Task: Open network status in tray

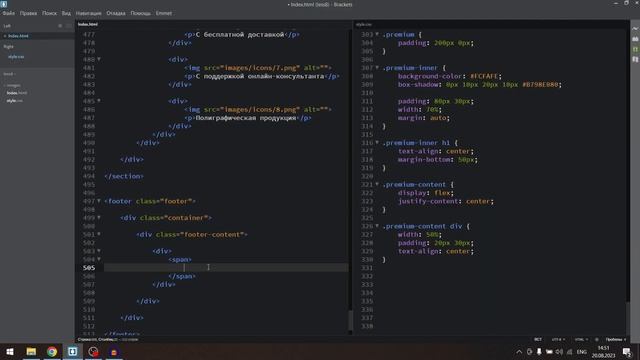Action: 569,352
